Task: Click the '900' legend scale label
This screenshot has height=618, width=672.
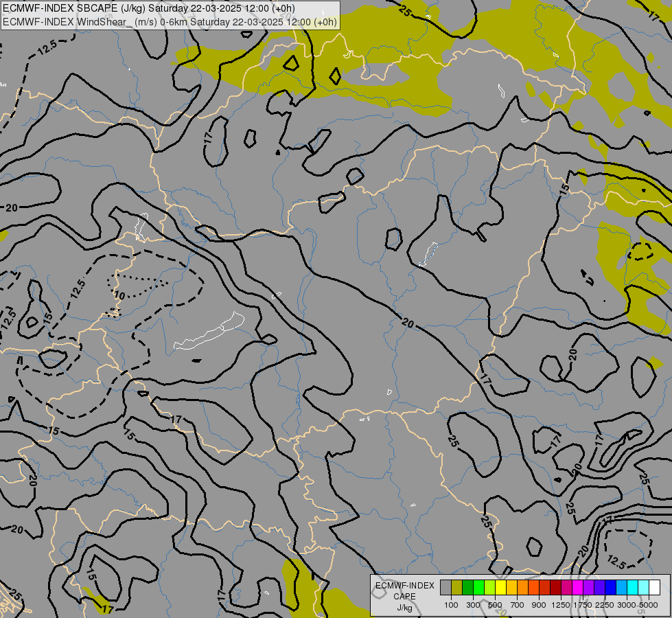Action: (x=539, y=605)
